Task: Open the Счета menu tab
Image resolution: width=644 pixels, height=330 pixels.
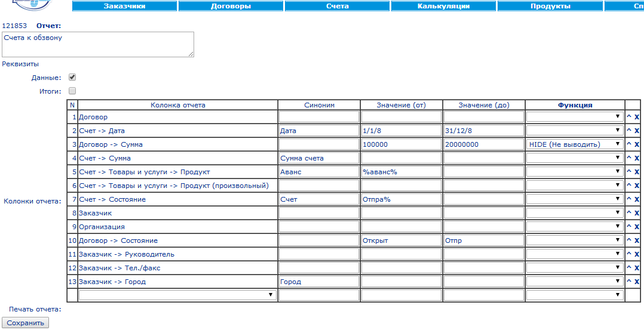Action: coord(337,6)
